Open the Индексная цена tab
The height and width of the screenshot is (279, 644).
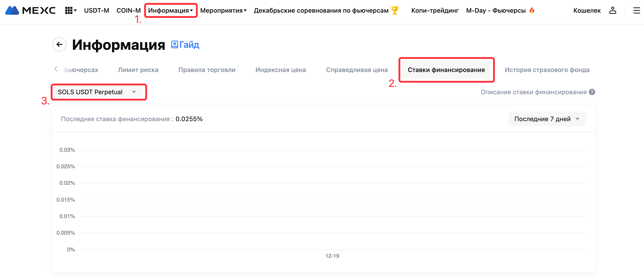[281, 70]
